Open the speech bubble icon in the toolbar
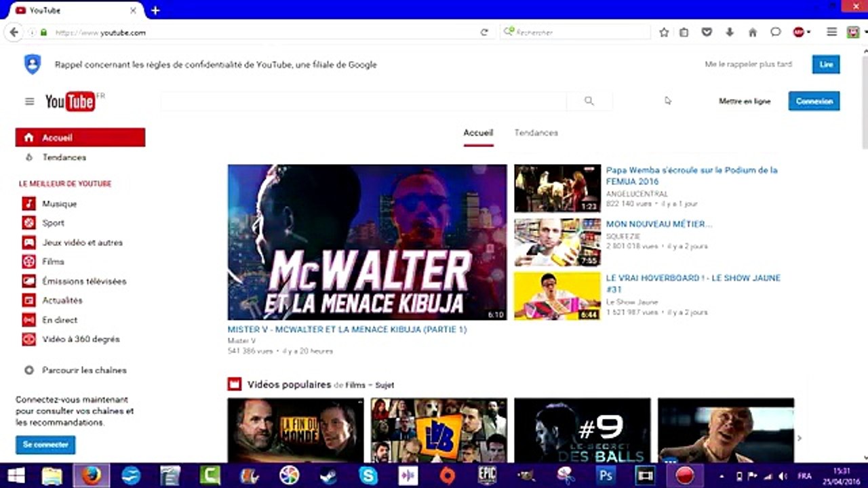868x488 pixels. pos(776,33)
